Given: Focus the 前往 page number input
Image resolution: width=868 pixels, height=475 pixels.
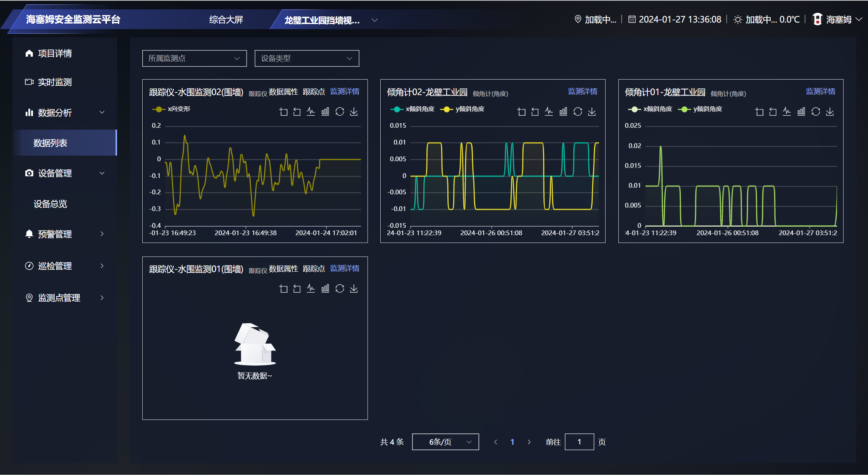Looking at the screenshot, I should click(580, 442).
